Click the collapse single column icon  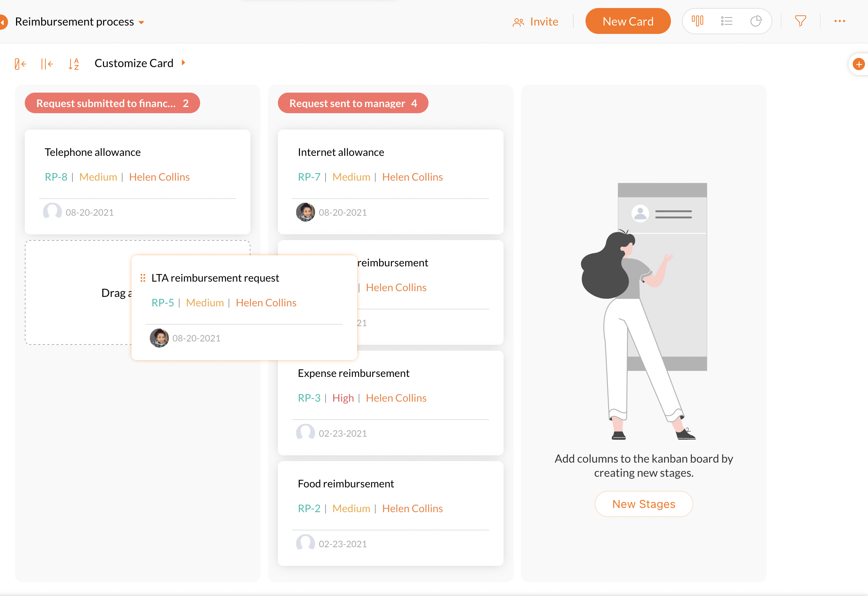pos(20,64)
